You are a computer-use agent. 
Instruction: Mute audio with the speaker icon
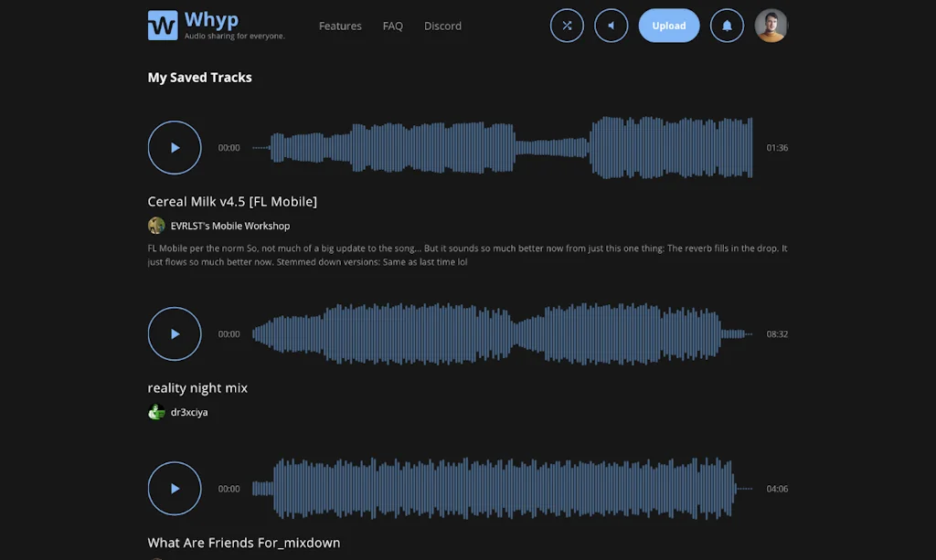(611, 26)
